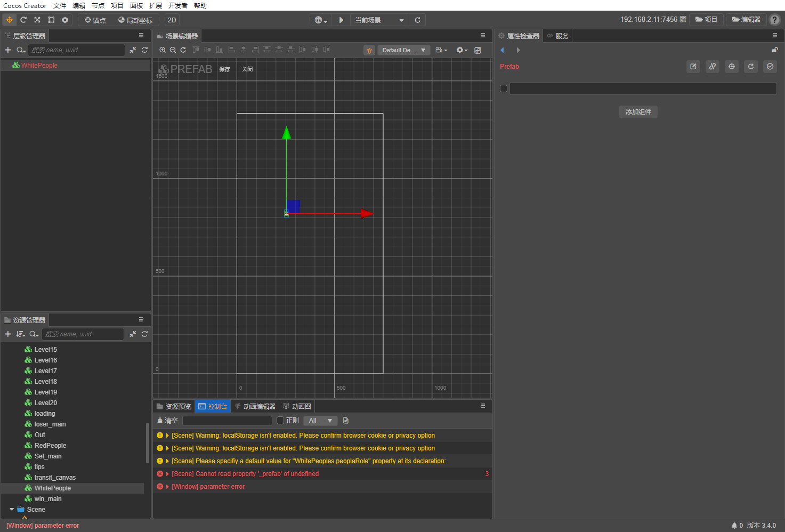Open the console All log-level dropdown

(x=320, y=421)
